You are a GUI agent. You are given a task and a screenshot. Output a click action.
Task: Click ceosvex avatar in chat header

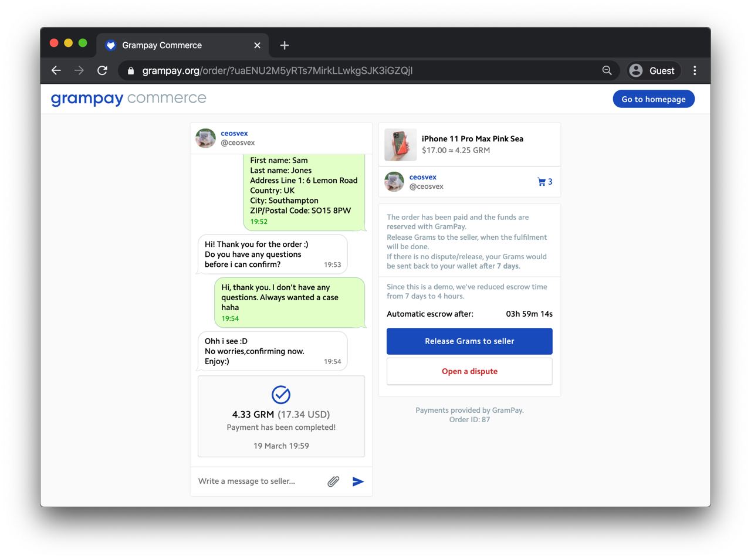coord(206,138)
